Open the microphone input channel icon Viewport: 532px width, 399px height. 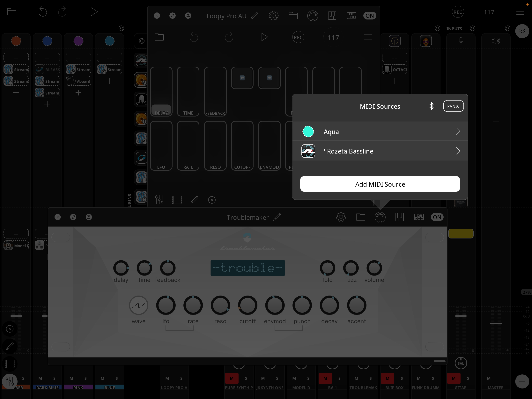click(461, 41)
